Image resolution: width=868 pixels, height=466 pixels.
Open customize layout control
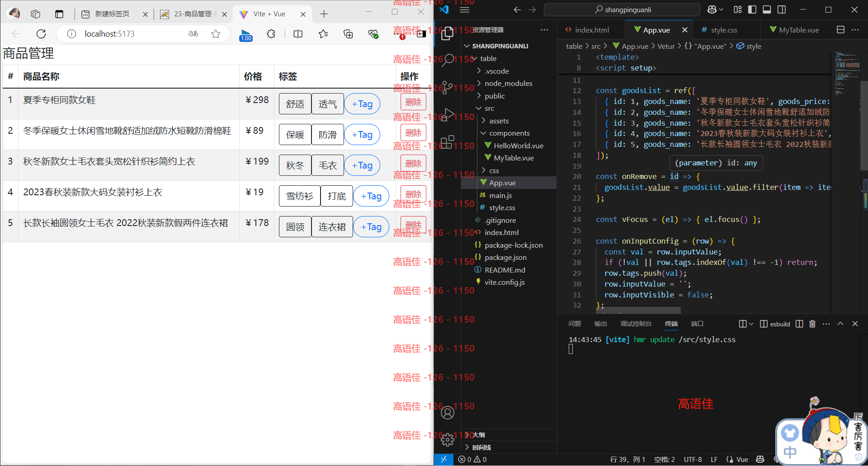(x=738, y=9)
